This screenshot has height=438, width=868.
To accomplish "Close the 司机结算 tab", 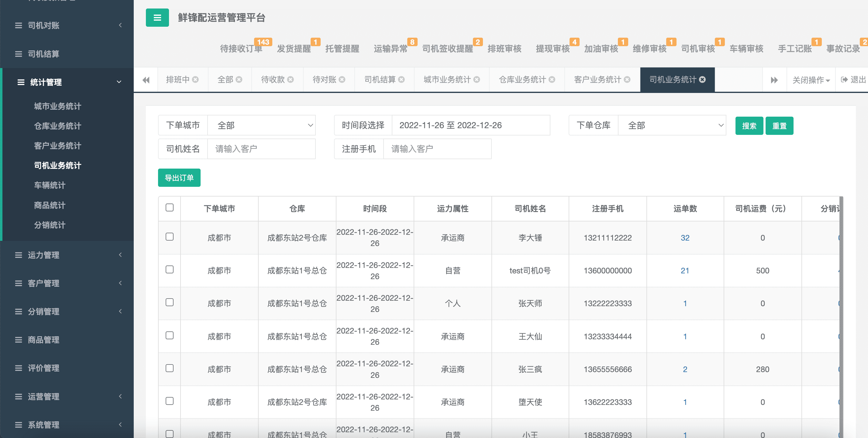I will 401,80.
